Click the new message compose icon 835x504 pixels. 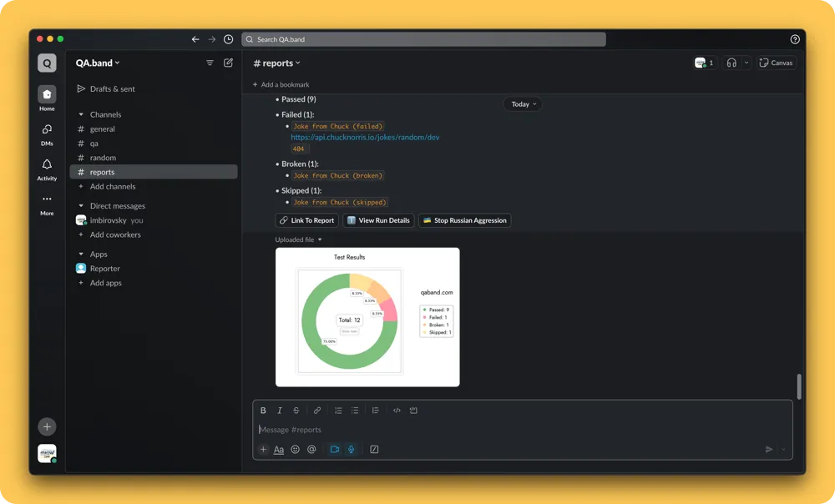click(x=228, y=63)
